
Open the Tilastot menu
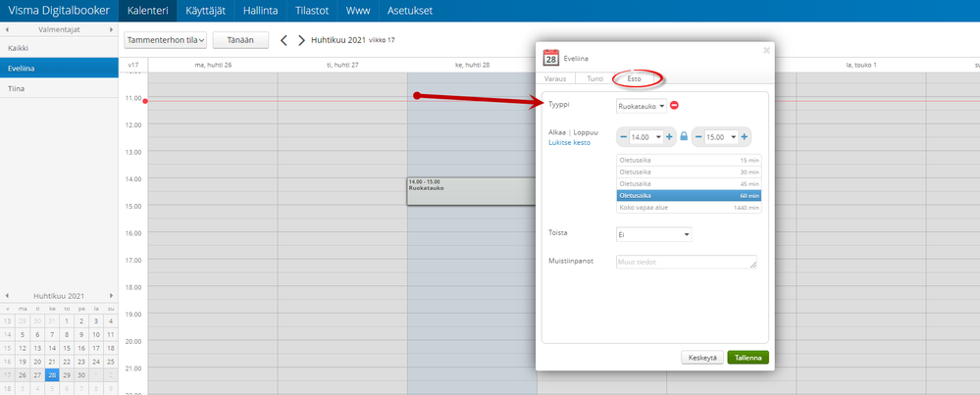point(311,11)
